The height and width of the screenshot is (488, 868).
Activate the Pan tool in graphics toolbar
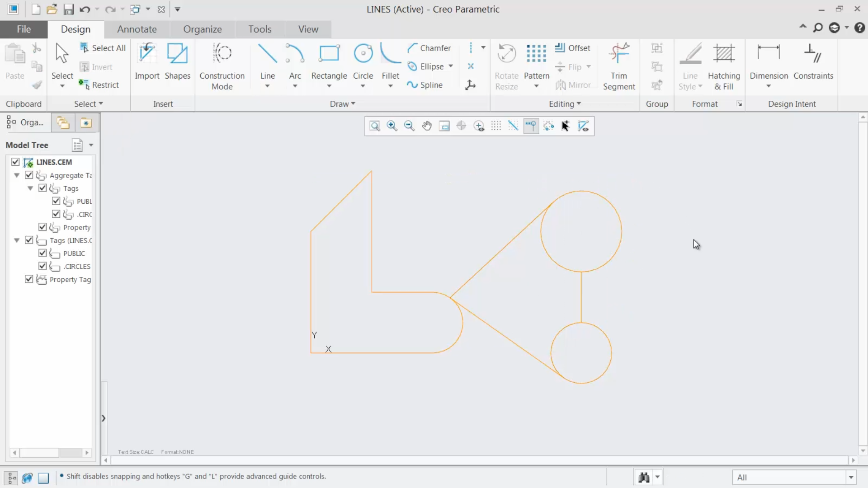pyautogui.click(x=427, y=126)
